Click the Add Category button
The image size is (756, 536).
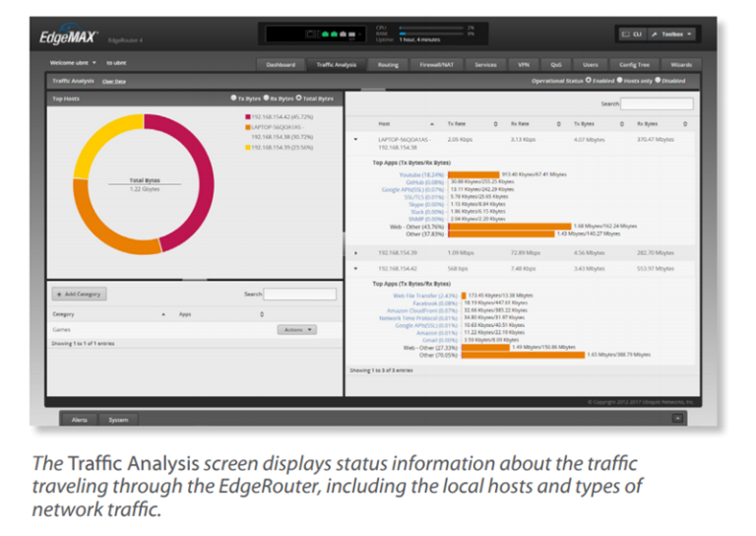tap(79, 294)
